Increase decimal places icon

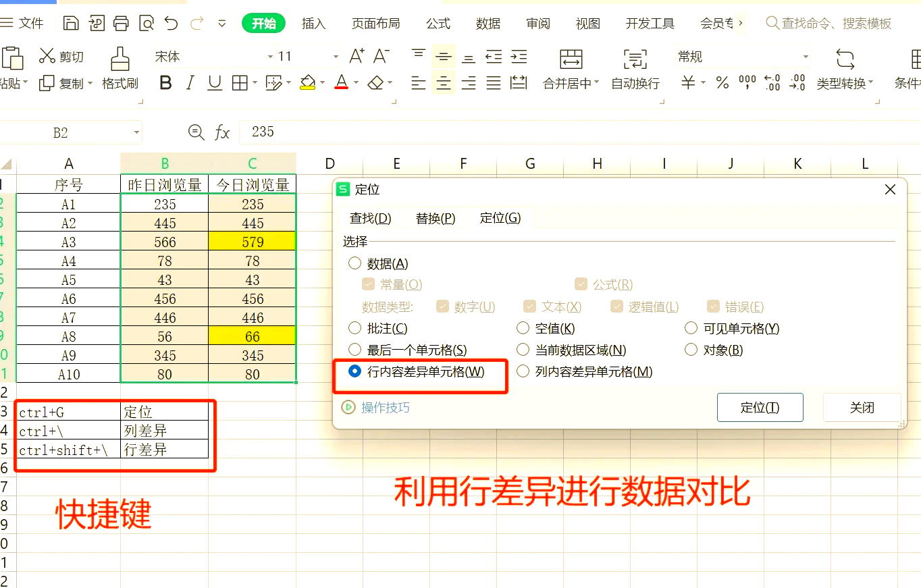pos(772,83)
